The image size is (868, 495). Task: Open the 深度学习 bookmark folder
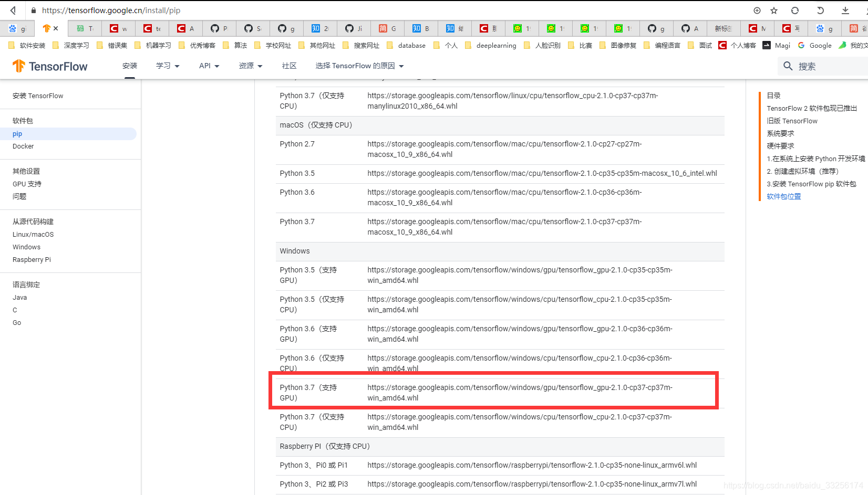pyautogui.click(x=71, y=46)
